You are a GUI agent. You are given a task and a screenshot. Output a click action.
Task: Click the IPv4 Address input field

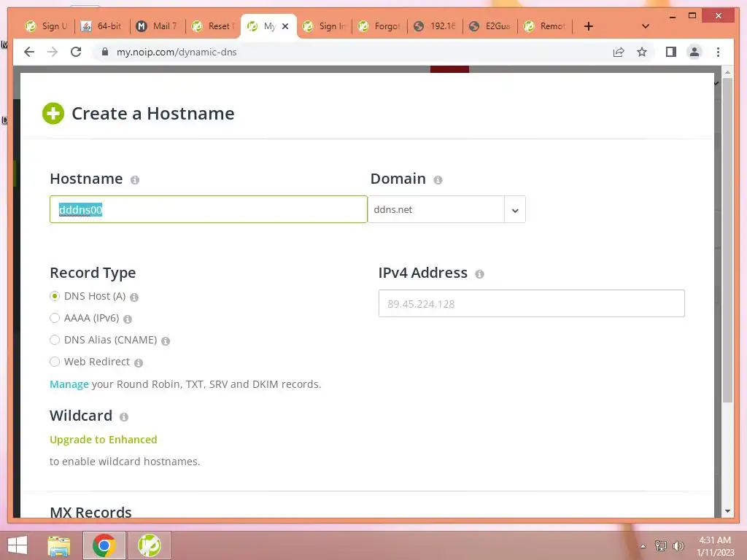click(x=532, y=303)
